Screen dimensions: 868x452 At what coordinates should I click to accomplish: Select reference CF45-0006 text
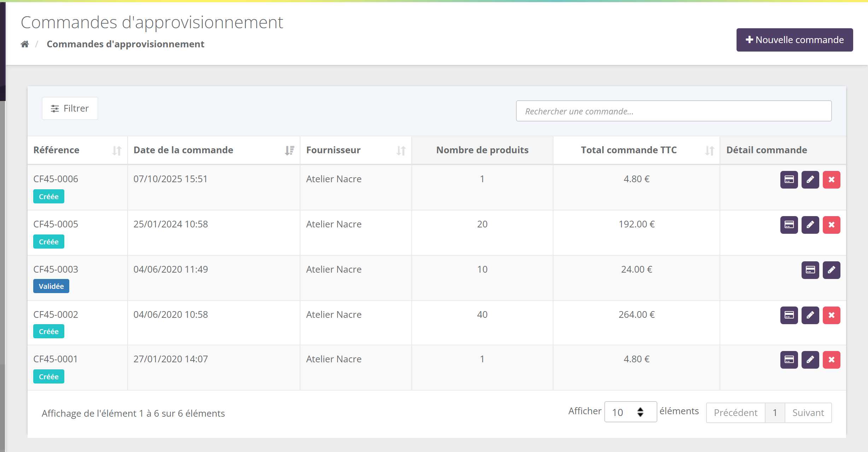tap(56, 179)
